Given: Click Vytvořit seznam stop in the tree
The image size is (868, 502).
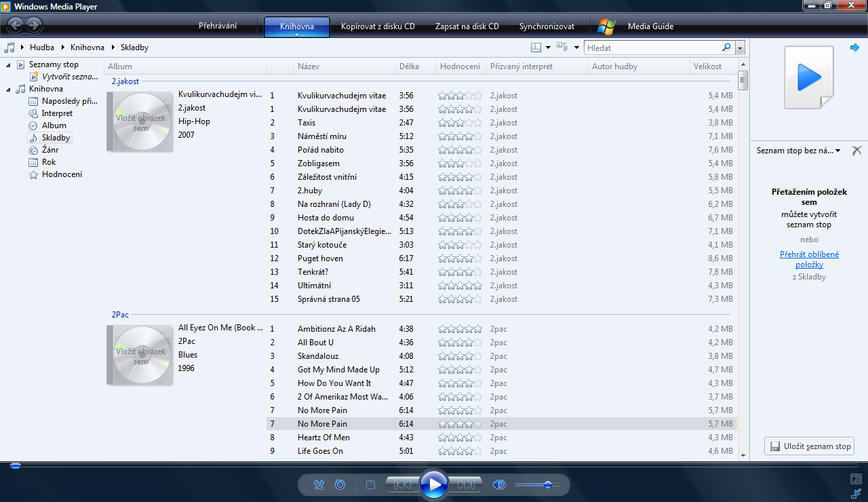Looking at the screenshot, I should point(70,77).
